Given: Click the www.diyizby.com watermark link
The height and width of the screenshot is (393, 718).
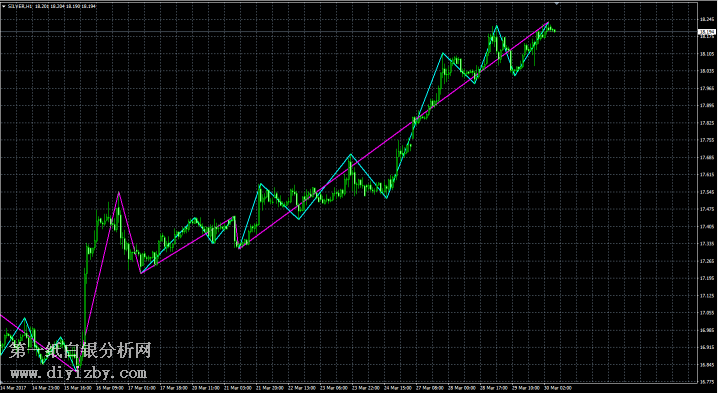Looking at the screenshot, I should [79, 374].
